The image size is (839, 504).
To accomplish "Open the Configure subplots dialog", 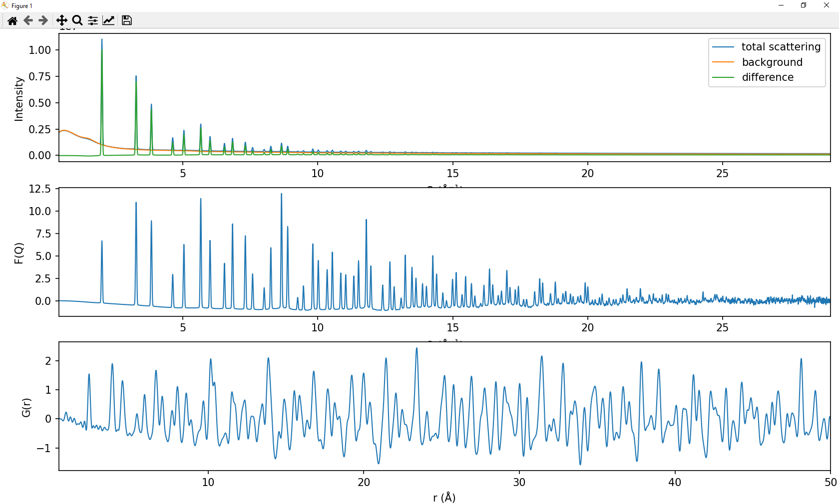I will (x=92, y=20).
